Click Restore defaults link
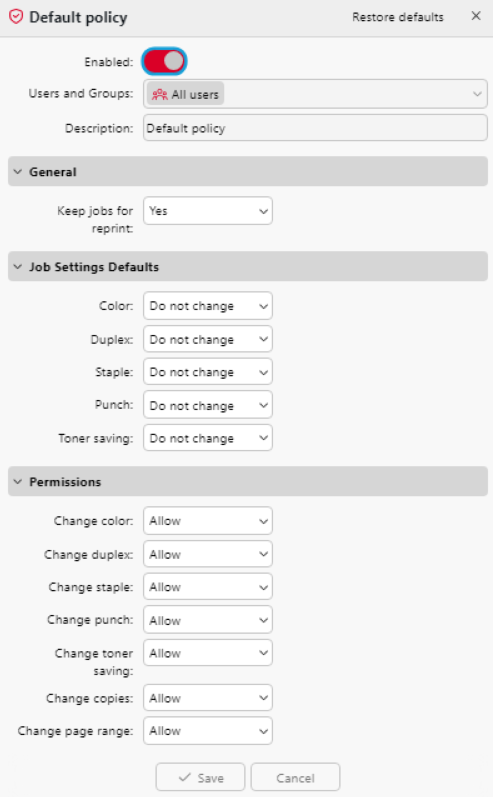The width and height of the screenshot is (493, 797). pos(397,17)
